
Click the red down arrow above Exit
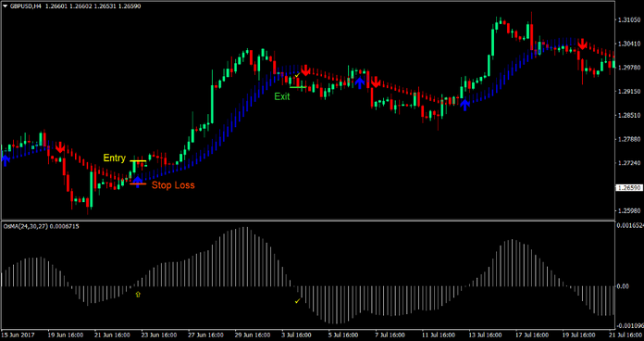click(305, 70)
